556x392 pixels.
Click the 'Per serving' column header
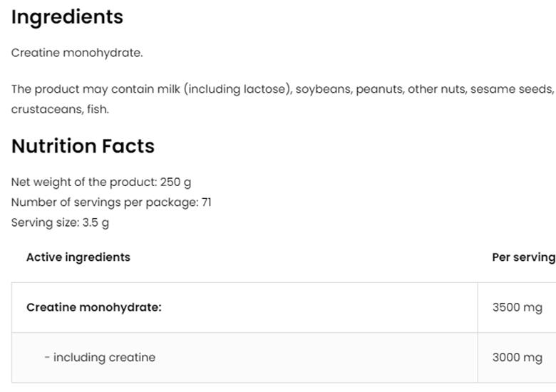tap(523, 257)
